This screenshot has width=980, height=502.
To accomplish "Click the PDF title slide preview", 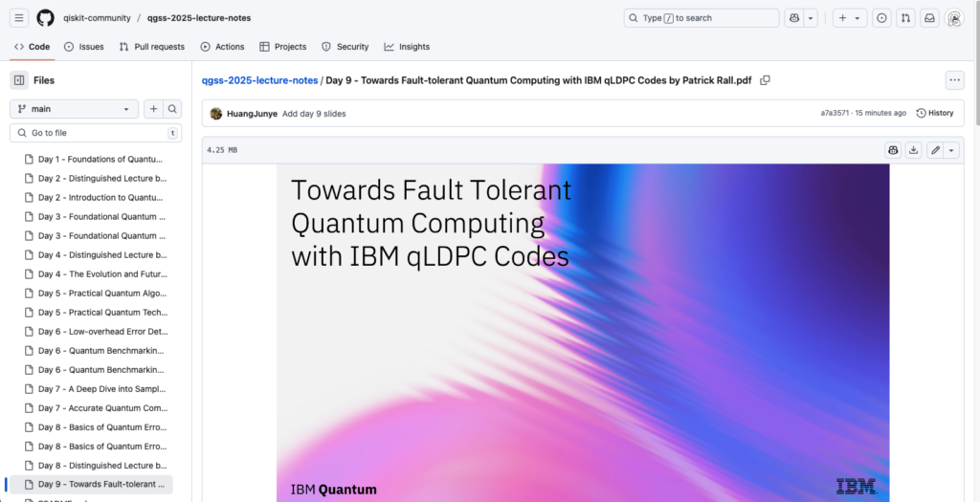I will pos(583,333).
